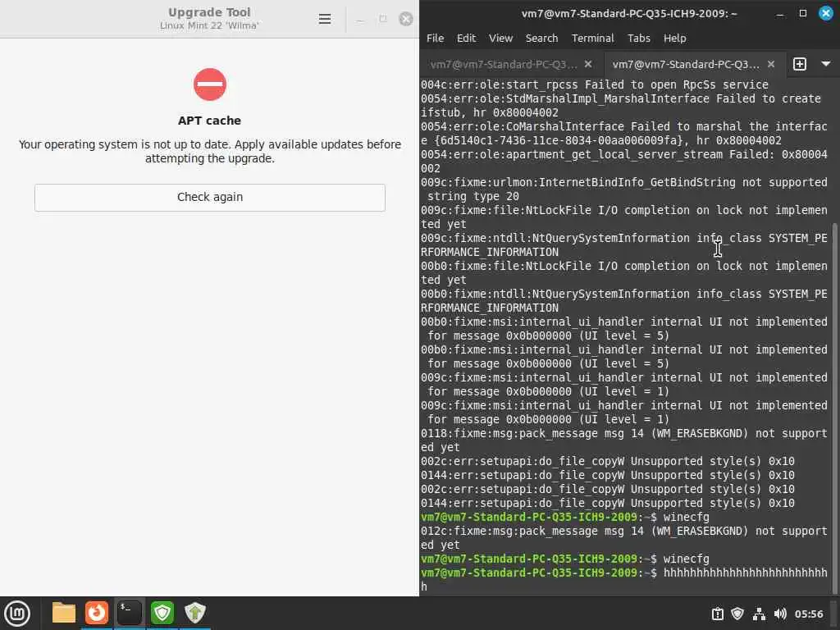Open the clipboard tray icon
Image resolution: width=840 pixels, height=630 pixels.
click(717, 614)
